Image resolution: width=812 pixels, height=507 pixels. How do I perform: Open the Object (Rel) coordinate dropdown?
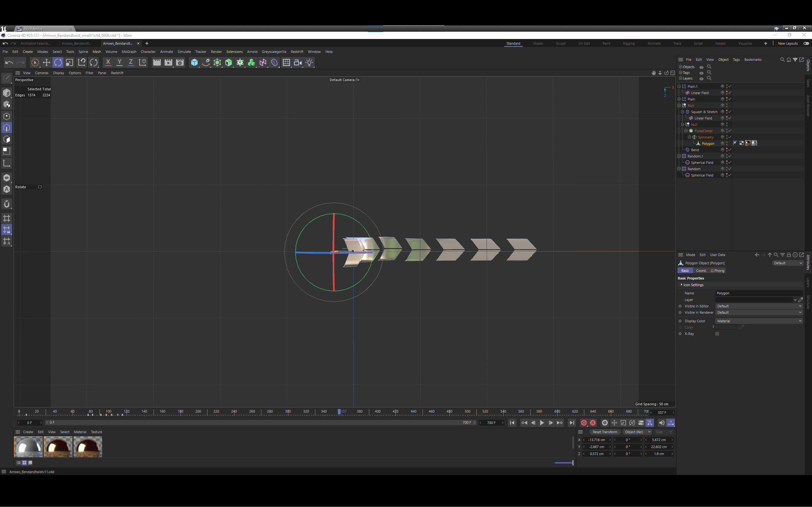pos(638,432)
